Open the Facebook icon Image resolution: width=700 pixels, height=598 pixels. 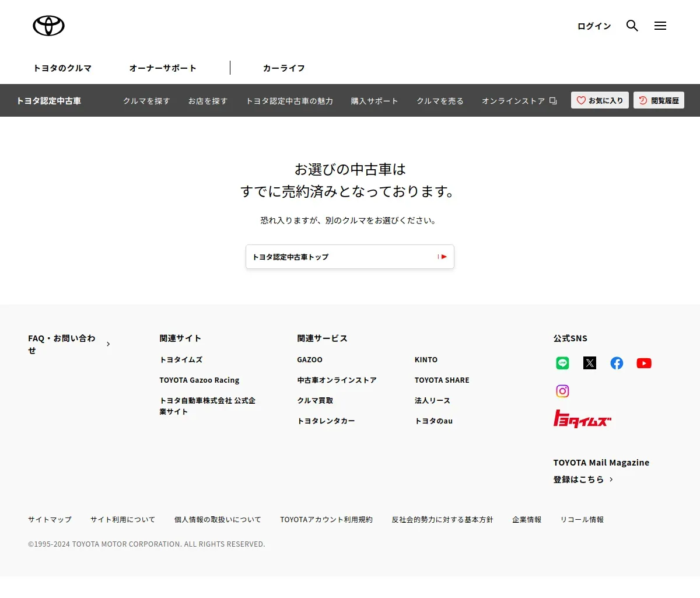tap(617, 363)
